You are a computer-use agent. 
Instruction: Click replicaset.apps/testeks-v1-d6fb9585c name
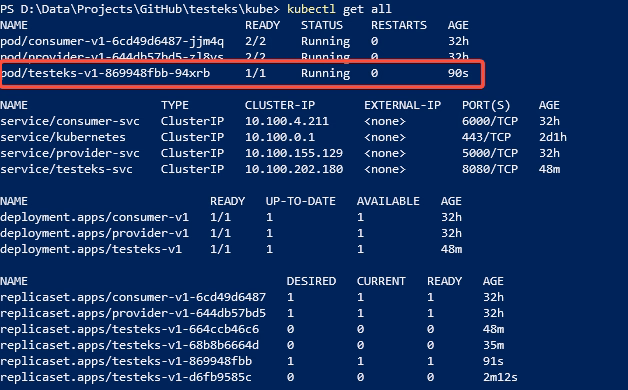click(126, 377)
